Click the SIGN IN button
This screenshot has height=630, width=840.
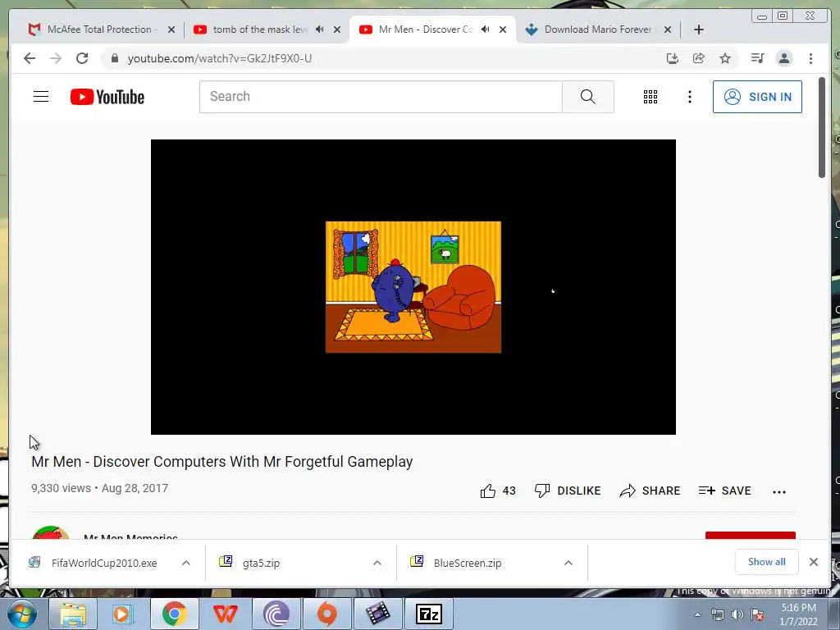coord(757,97)
